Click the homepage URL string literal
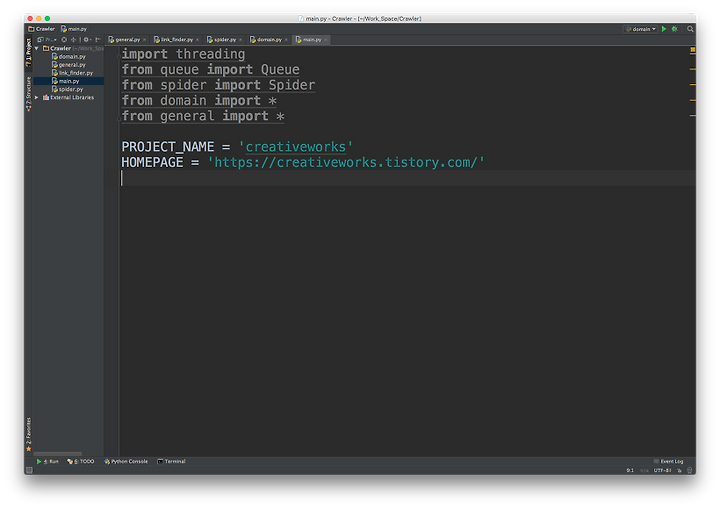 tap(346, 163)
